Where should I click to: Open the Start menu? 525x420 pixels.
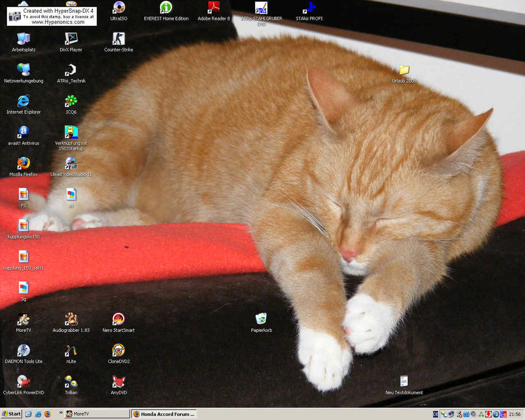coord(12,414)
